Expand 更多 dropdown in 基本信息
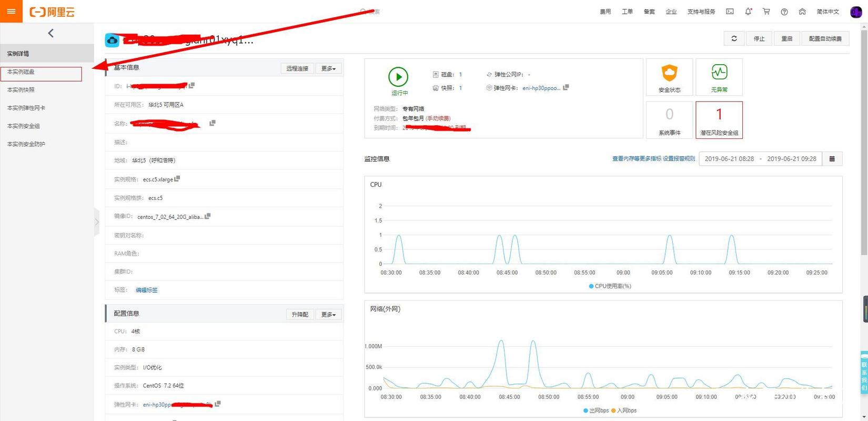868x421 pixels. 329,68
